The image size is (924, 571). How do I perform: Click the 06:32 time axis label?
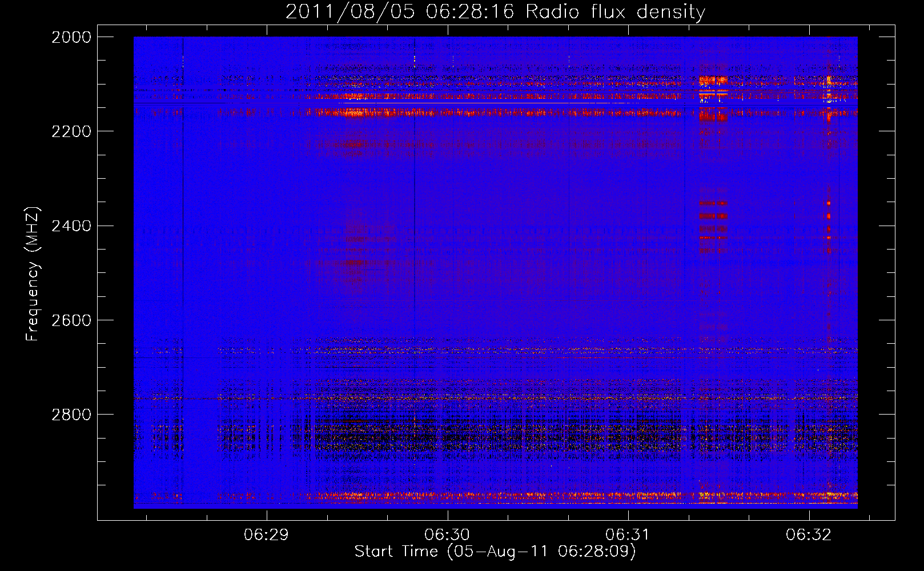809,535
